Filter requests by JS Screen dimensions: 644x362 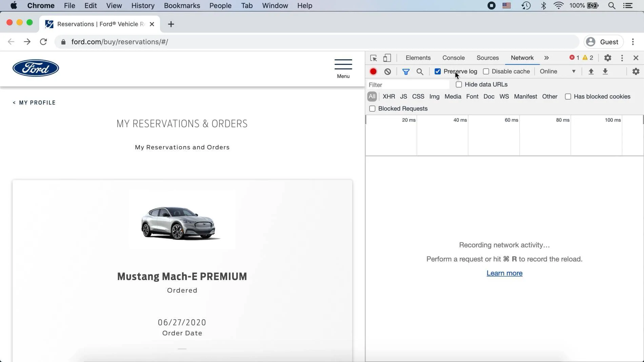403,97
